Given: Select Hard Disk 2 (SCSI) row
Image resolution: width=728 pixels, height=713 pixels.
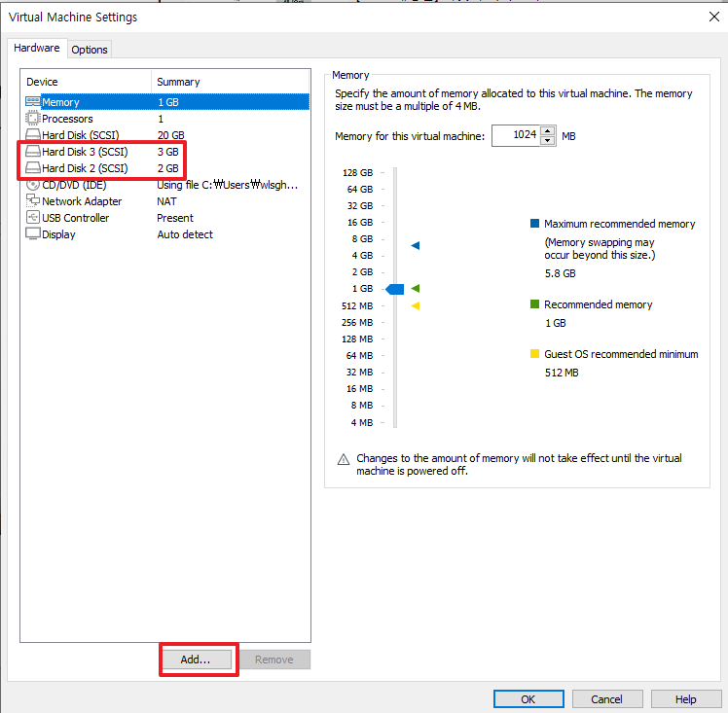Looking at the screenshot, I should click(x=167, y=168).
